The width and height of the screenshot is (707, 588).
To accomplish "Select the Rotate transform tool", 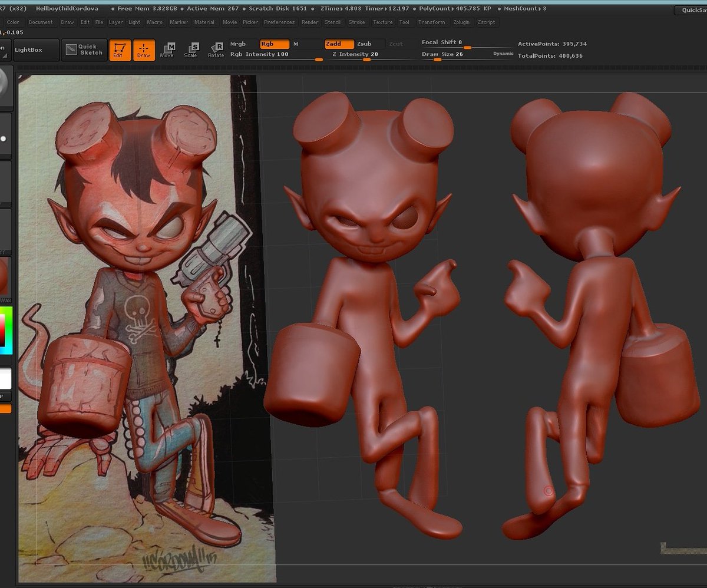I will [x=216, y=50].
